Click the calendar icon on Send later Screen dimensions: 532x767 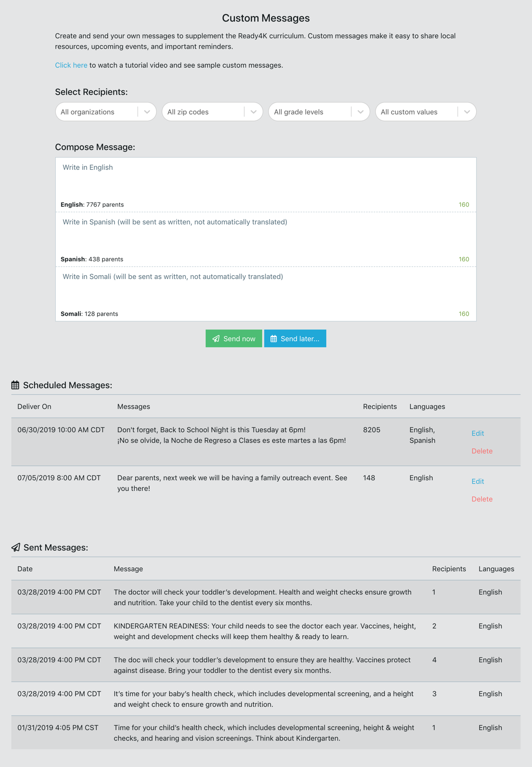pos(274,339)
